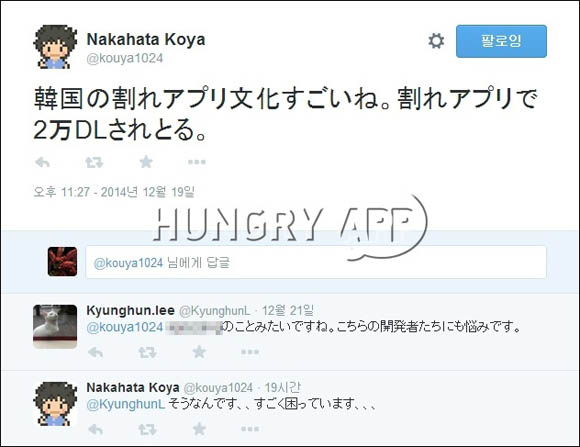Click the pixel-art avatar at top
The height and width of the screenshot is (447, 580).
coord(55,47)
